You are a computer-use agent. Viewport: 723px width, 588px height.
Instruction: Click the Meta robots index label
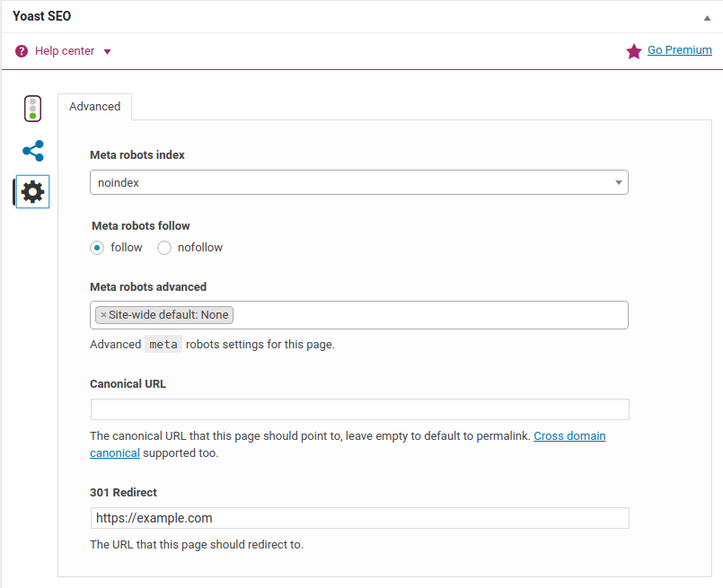tap(137, 154)
